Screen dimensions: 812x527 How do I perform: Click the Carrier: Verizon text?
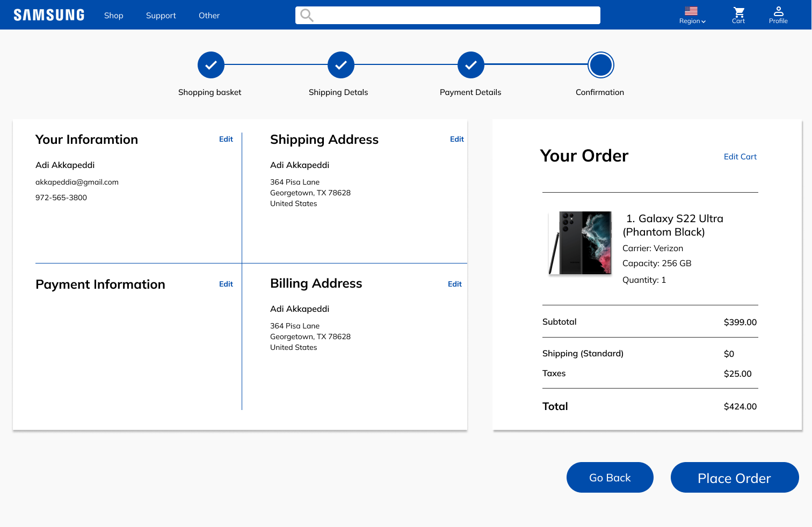653,248
